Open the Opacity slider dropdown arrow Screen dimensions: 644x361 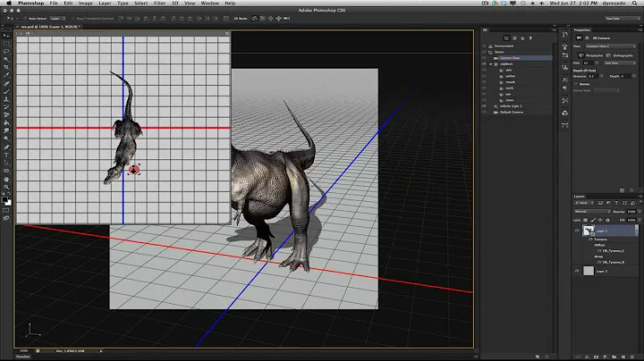[640, 212]
